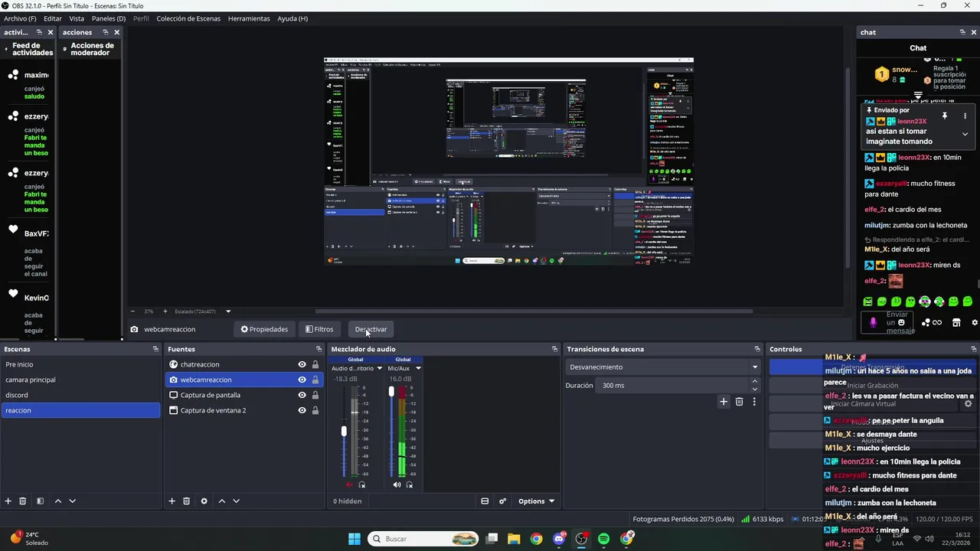Open Windows Start menu
Viewport: 980px width, 551px height.
pos(354,539)
